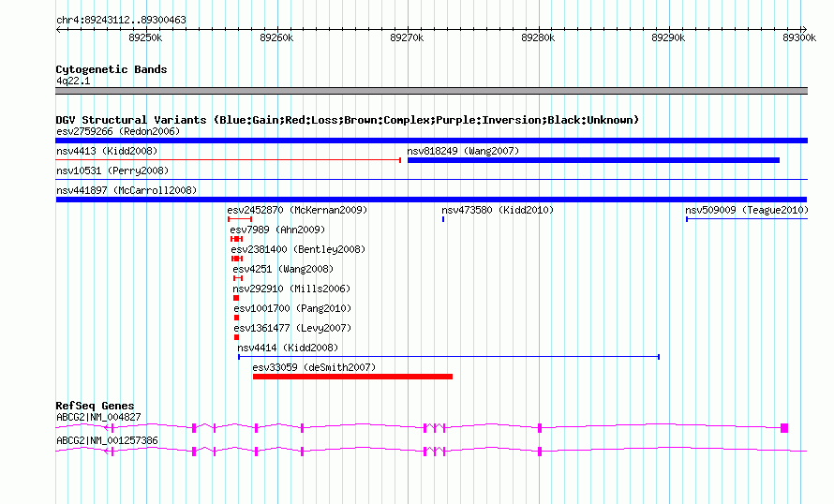Click the 89250k ruler tick label
This screenshot has height=504, width=834.
(146, 37)
